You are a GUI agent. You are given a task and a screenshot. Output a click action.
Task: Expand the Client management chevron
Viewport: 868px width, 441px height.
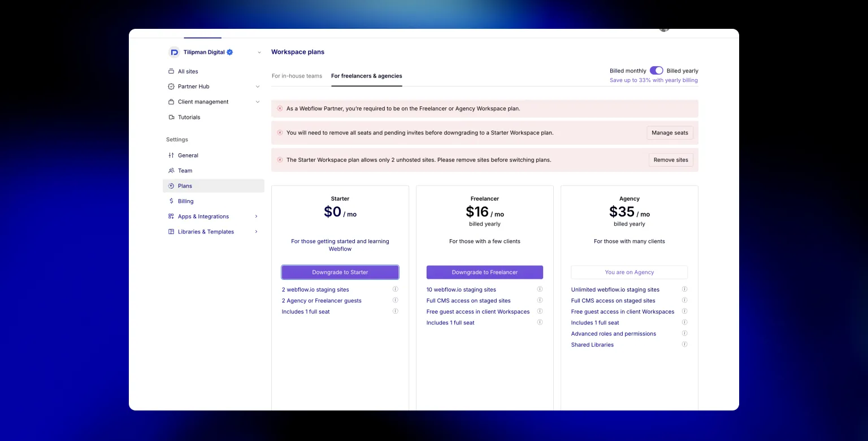[258, 102]
